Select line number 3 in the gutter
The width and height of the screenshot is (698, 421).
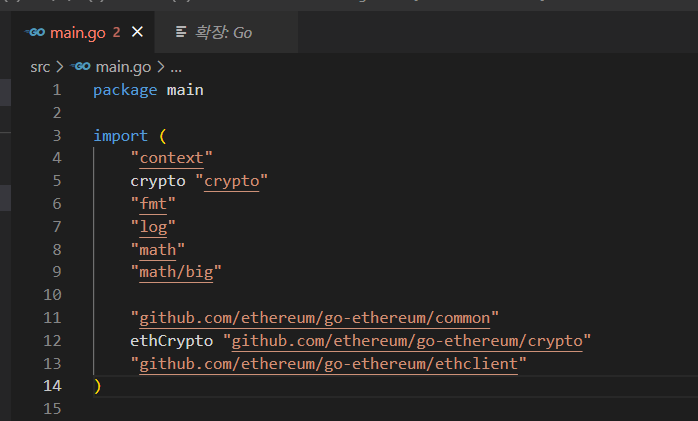pyautogui.click(x=57, y=135)
